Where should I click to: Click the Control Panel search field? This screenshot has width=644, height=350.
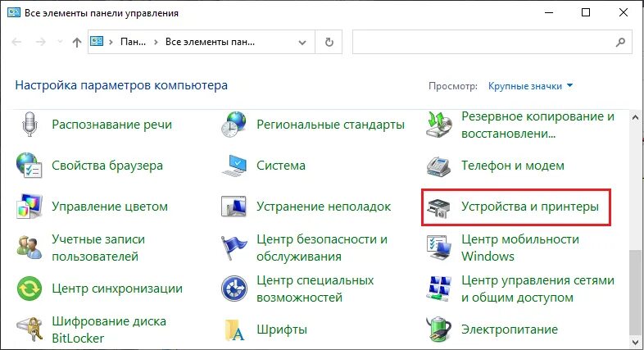[x=492, y=42]
